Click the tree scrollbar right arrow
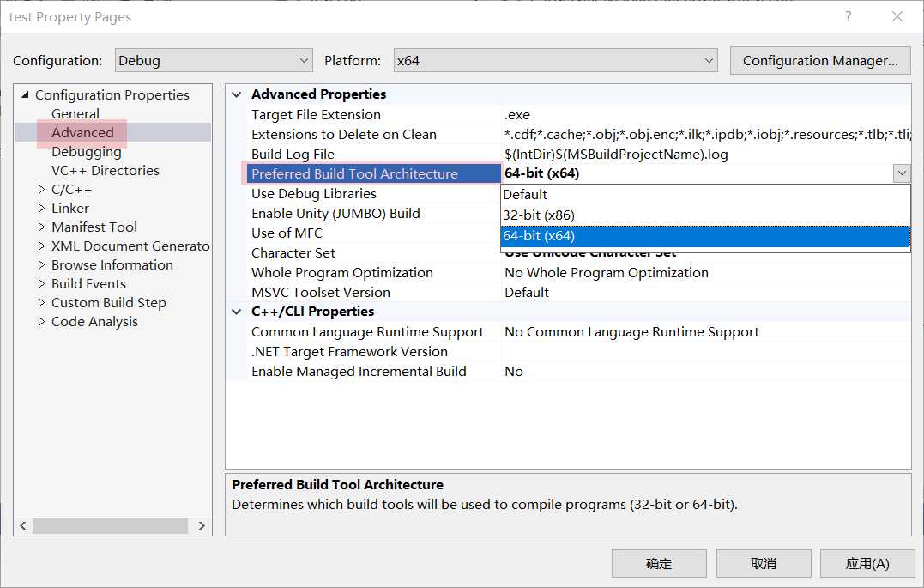 coord(202,525)
